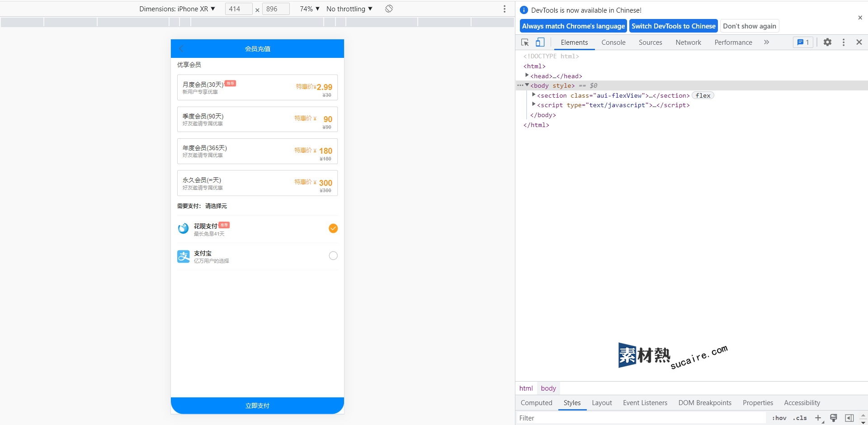The height and width of the screenshot is (425, 868).
Task: Open DevTools customize three-dot menu
Action: [x=844, y=42]
